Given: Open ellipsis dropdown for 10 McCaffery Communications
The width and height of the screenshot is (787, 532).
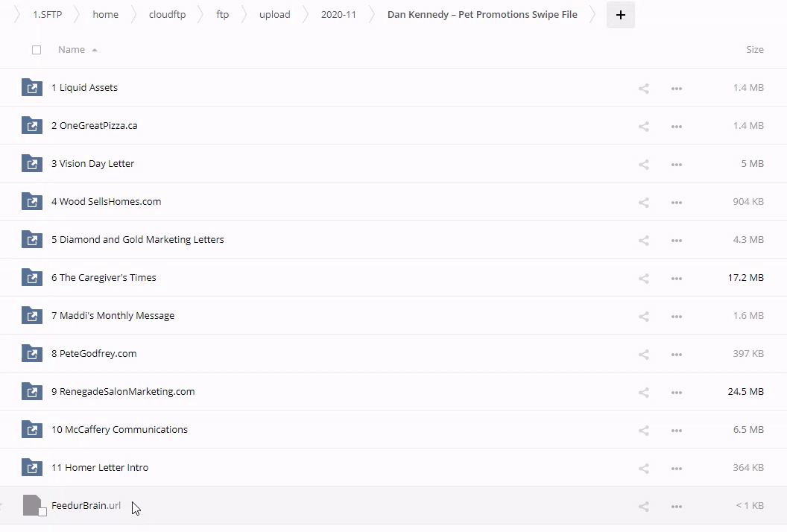Looking at the screenshot, I should coord(676,430).
